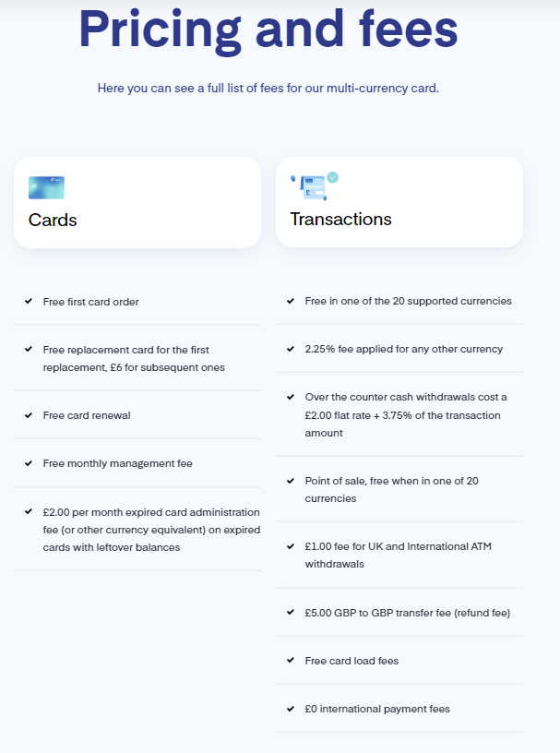Click the multi-currency card subtitle text
560x753 pixels.
click(268, 89)
